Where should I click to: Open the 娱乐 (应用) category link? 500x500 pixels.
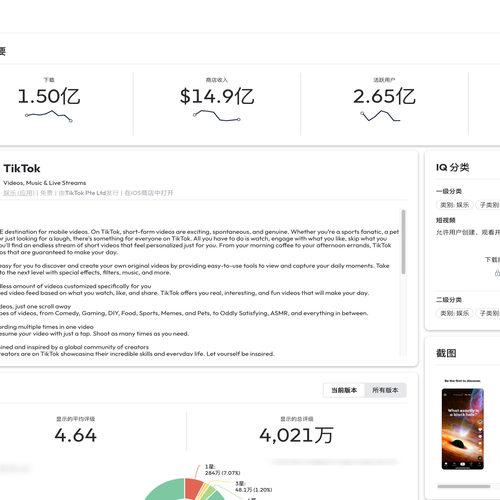[x=18, y=193]
